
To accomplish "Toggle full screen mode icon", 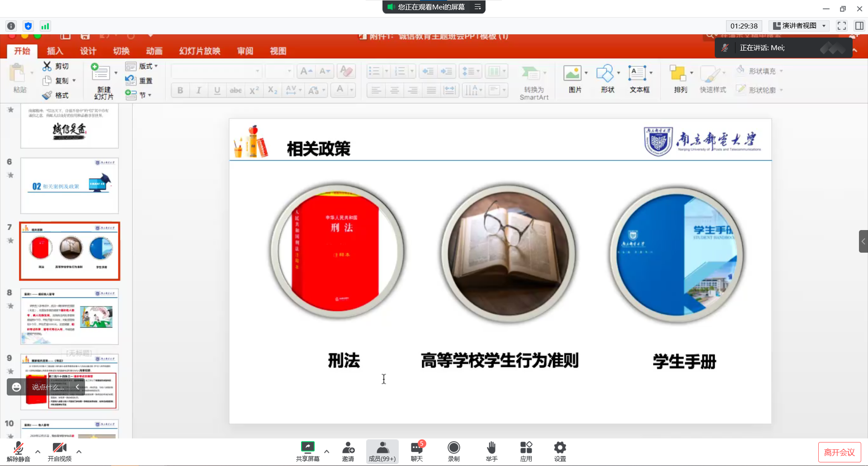I will click(x=841, y=26).
